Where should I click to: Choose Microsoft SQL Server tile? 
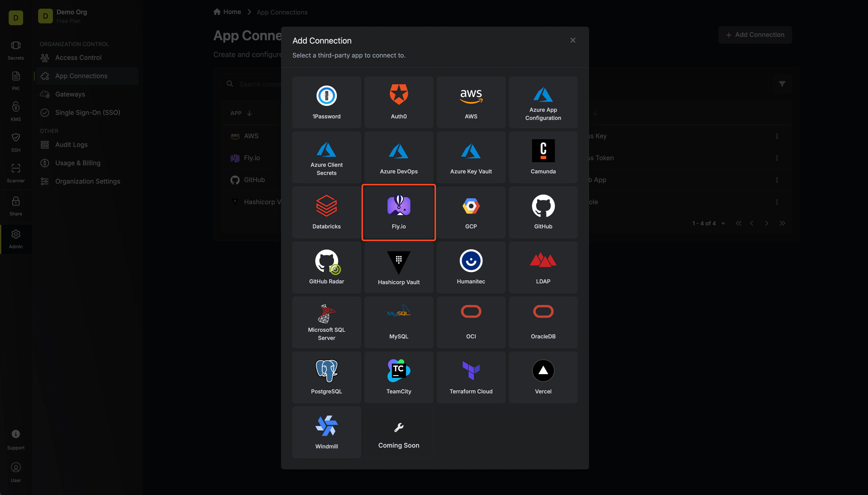coord(326,322)
